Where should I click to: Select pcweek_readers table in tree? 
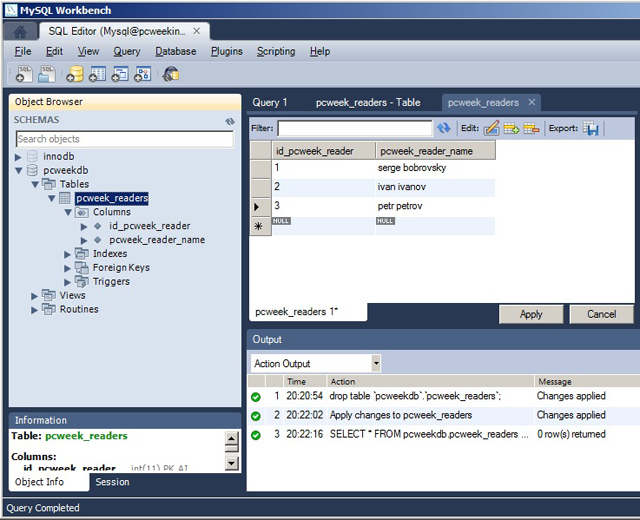click(112, 198)
